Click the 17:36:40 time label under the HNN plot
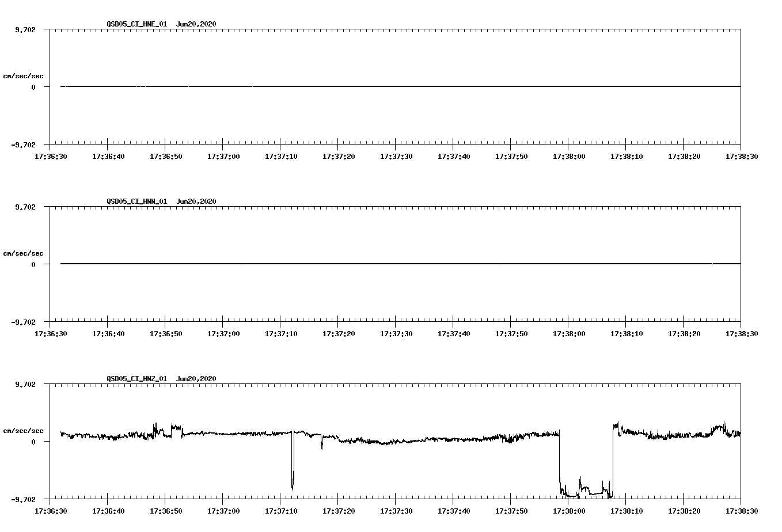This screenshot has width=782, height=532. 108,333
